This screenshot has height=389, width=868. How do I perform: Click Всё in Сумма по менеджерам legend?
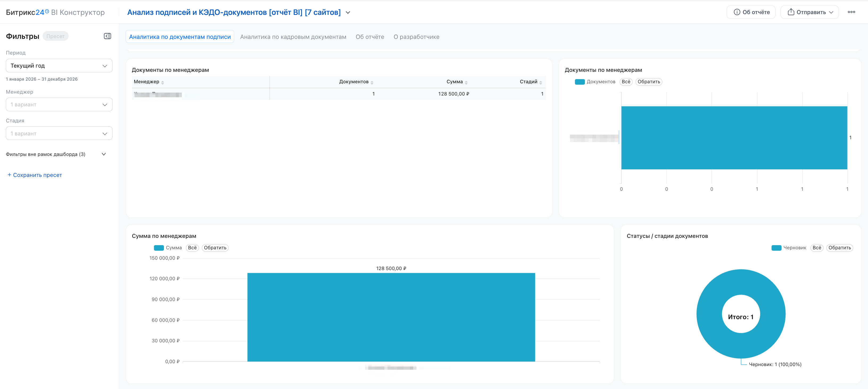pos(192,248)
